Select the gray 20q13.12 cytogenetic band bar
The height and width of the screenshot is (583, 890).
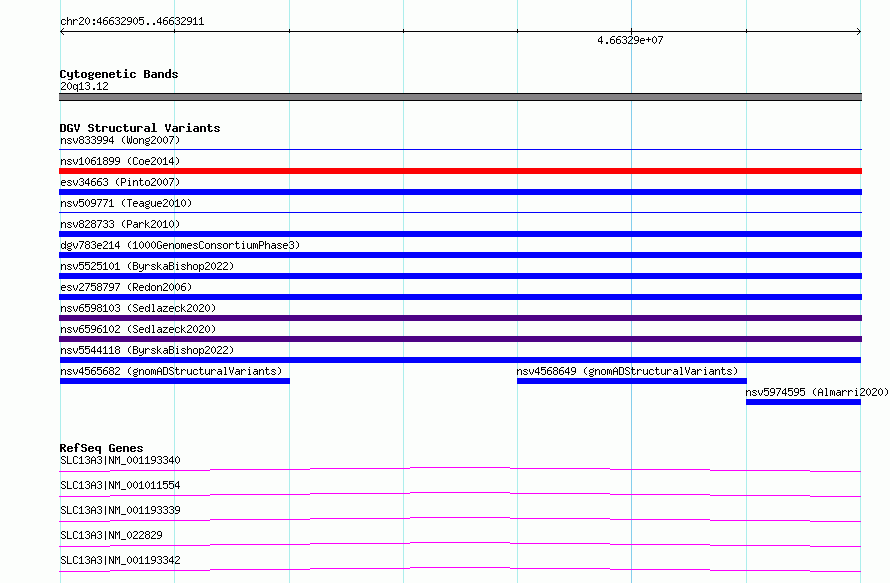tap(460, 97)
